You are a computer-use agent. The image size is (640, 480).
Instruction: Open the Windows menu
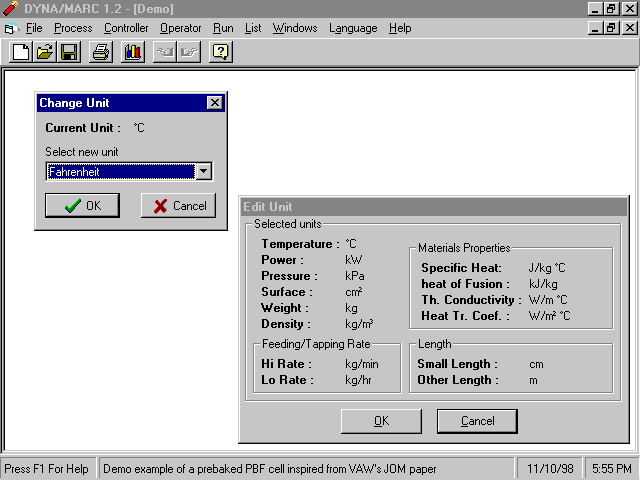[295, 28]
